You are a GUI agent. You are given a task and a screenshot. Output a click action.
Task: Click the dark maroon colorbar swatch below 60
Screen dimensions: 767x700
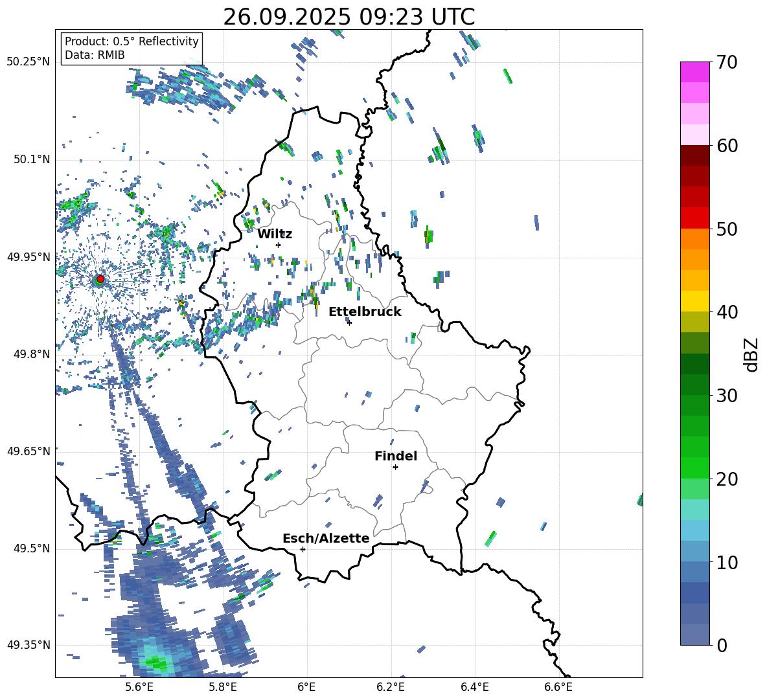coord(694,155)
